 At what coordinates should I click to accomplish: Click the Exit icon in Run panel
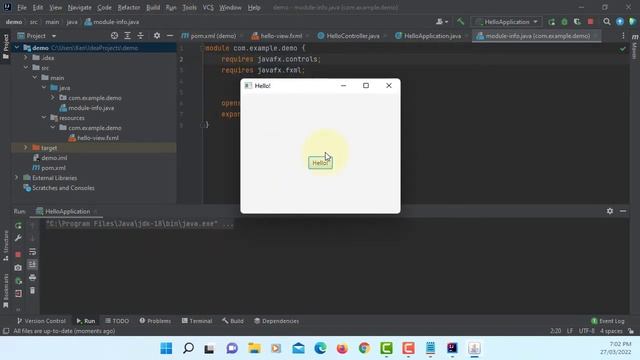click(x=18, y=293)
